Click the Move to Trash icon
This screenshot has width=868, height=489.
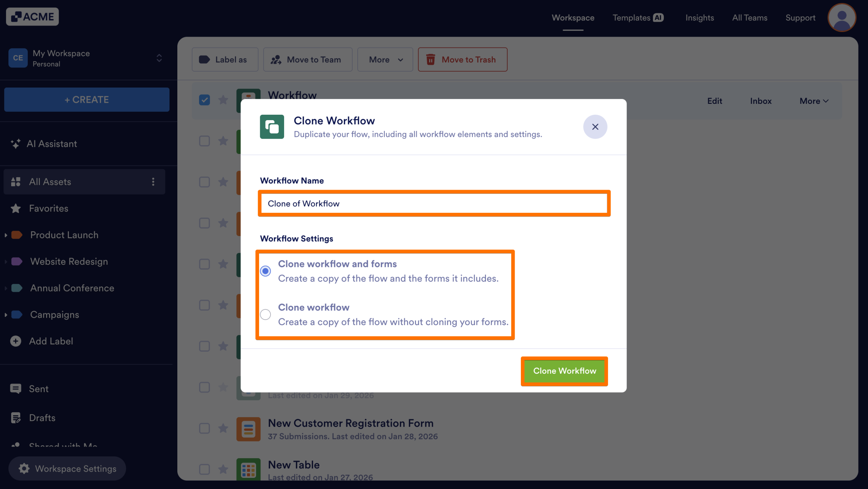tap(431, 59)
